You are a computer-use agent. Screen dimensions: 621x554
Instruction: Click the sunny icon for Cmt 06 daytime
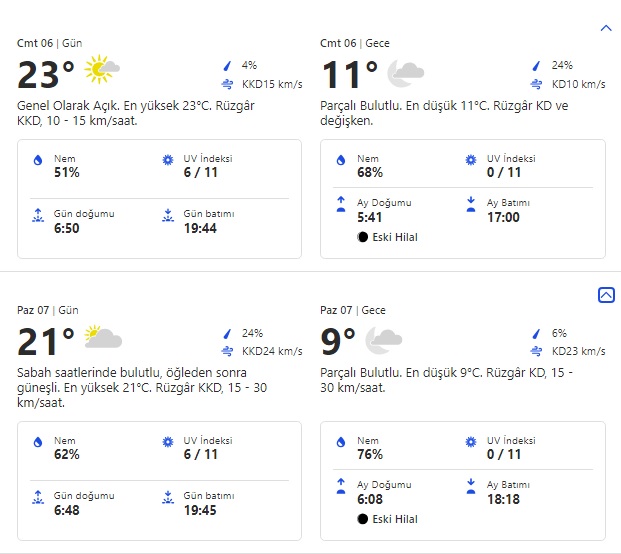[x=102, y=70]
